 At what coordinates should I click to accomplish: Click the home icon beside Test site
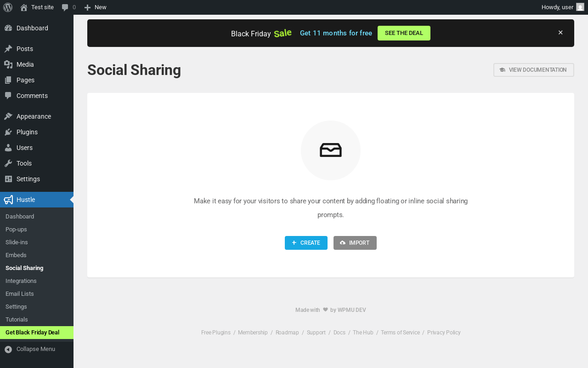click(24, 7)
